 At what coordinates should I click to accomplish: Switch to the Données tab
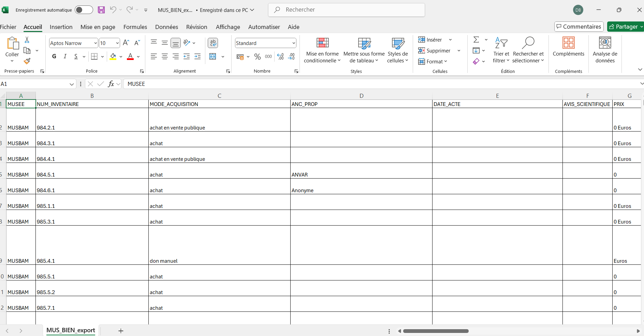click(x=166, y=27)
